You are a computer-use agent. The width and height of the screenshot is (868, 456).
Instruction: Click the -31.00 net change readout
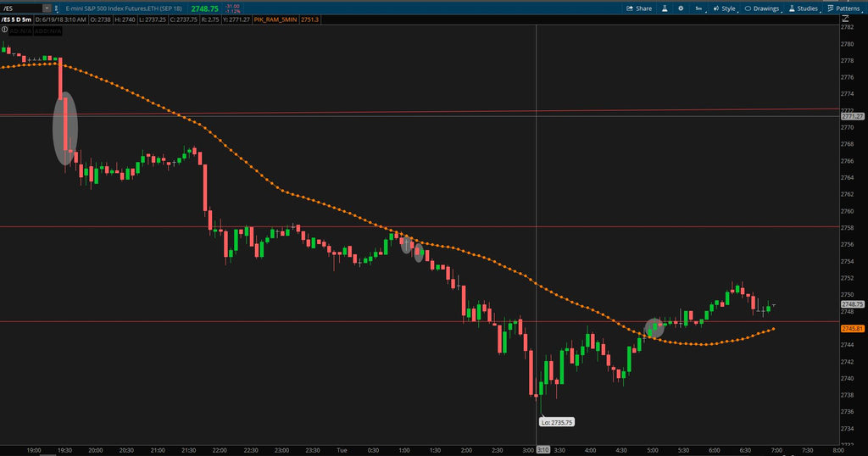pyautogui.click(x=232, y=6)
